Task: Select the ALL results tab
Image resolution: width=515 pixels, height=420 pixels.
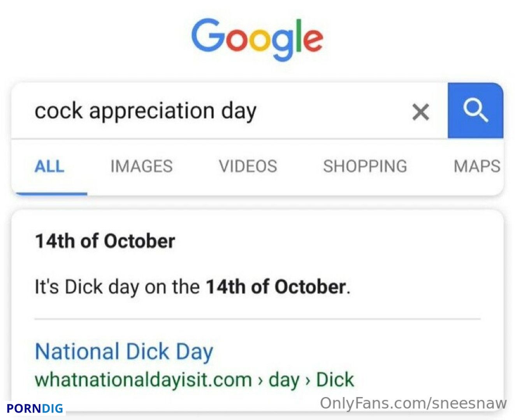Action: click(x=49, y=166)
